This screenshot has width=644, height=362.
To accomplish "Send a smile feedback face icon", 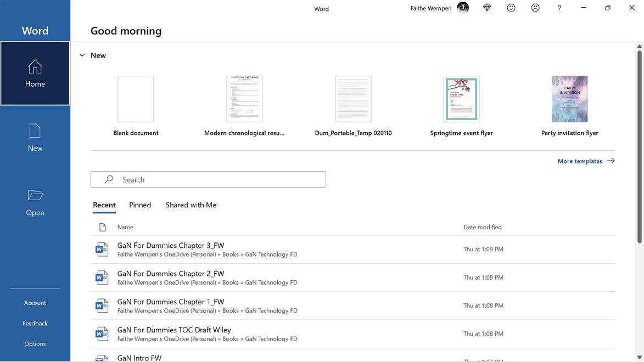I will click(x=511, y=8).
